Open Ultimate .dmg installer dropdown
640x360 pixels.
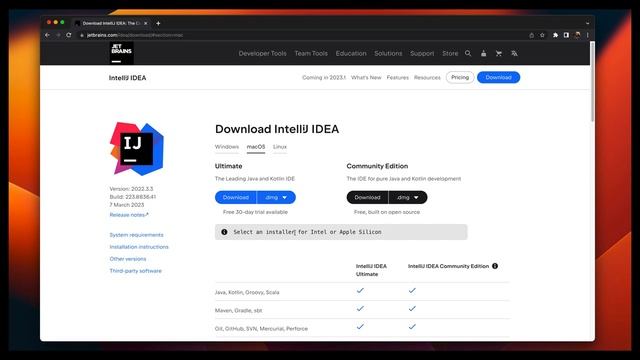click(276, 198)
